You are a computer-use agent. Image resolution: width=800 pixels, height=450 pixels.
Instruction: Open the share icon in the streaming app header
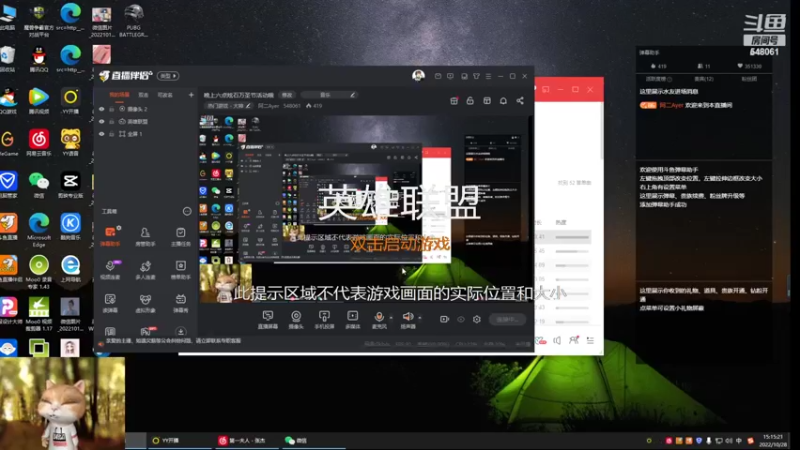pos(520,101)
